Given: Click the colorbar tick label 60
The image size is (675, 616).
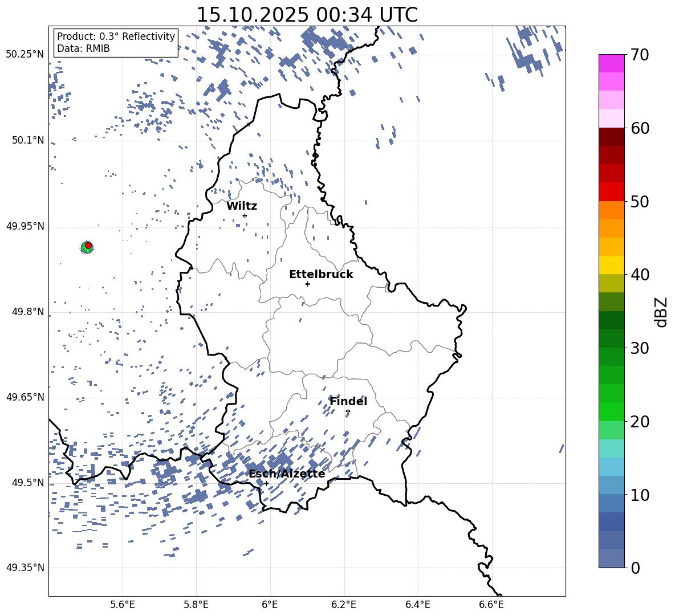Looking at the screenshot, I should (x=640, y=128).
